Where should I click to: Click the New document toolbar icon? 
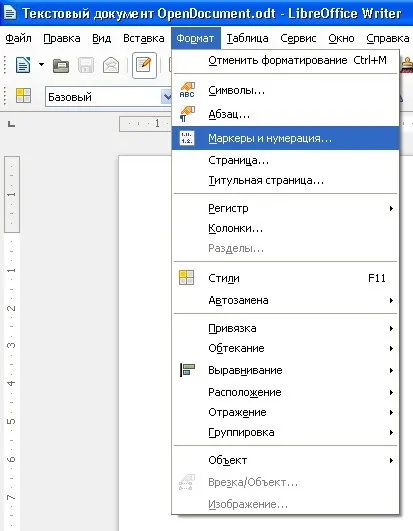click(23, 65)
